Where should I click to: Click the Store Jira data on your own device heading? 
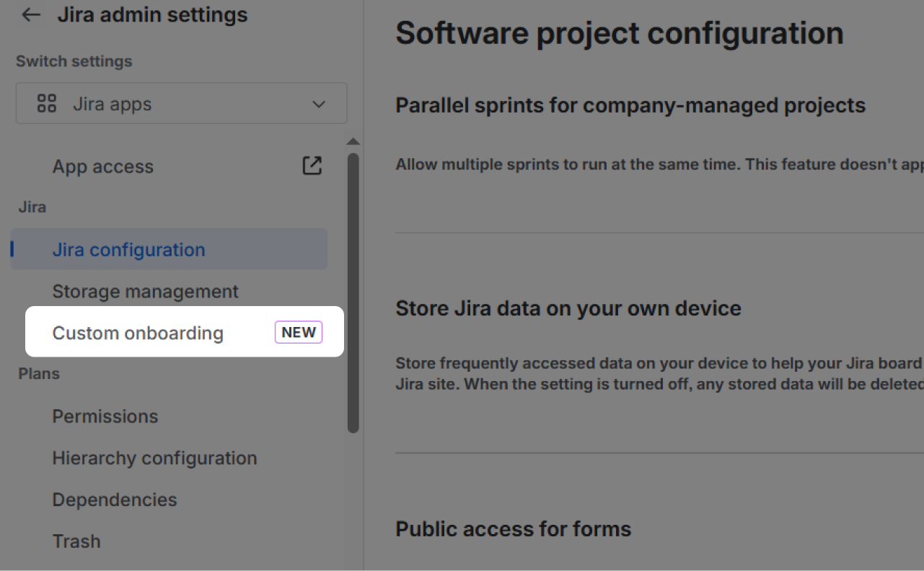point(568,309)
